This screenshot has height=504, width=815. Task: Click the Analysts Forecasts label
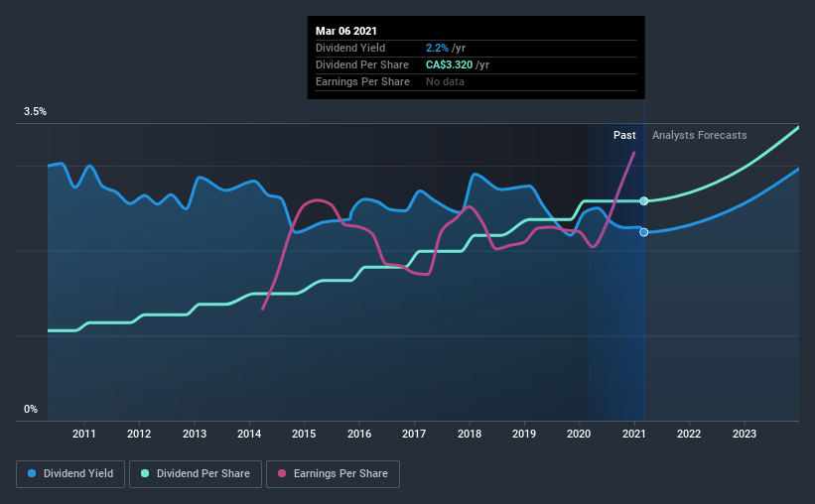699,135
